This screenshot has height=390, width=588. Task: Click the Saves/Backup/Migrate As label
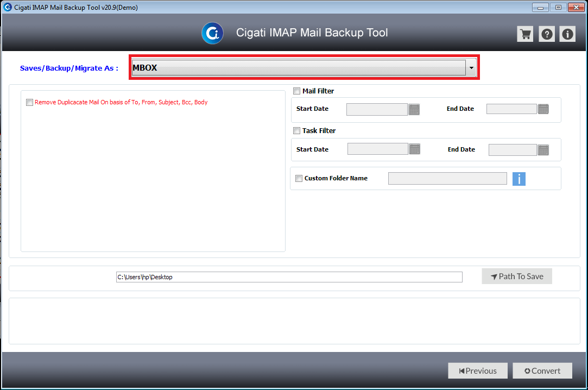tap(69, 68)
